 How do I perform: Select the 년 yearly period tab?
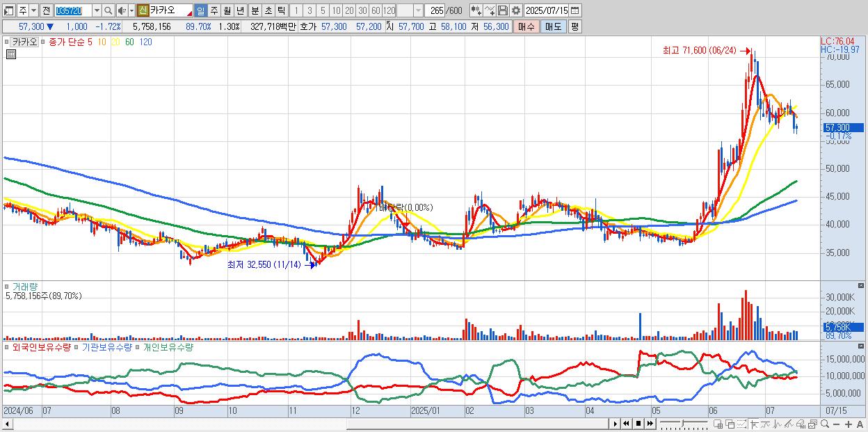pyautogui.click(x=240, y=11)
